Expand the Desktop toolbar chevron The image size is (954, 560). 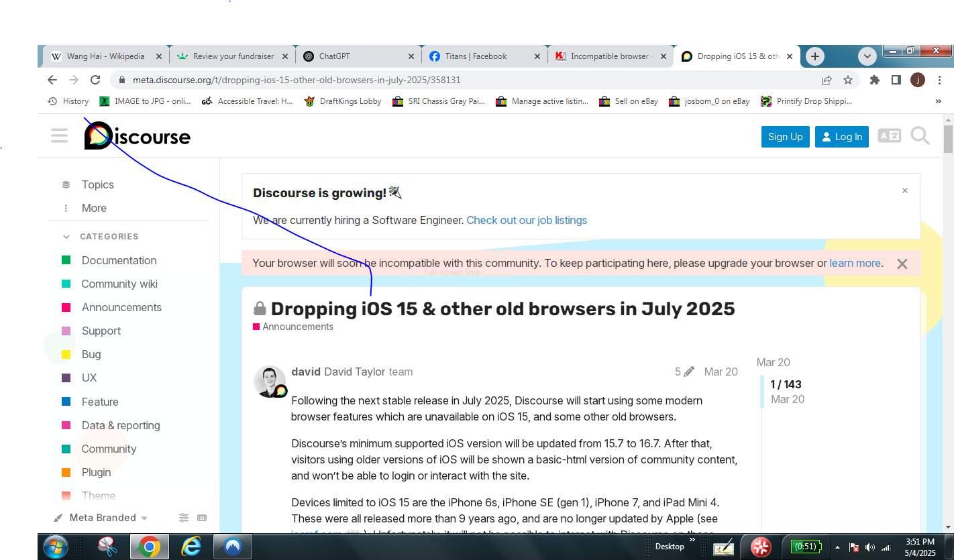tap(692, 540)
